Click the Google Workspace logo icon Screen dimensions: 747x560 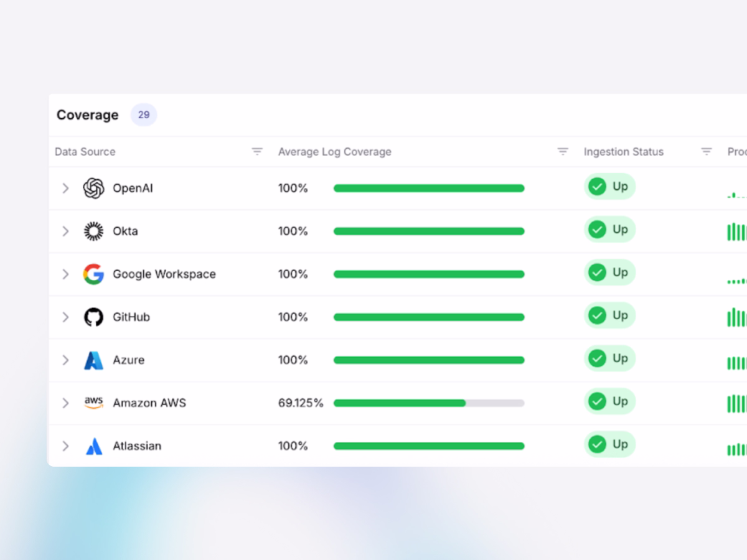point(93,274)
